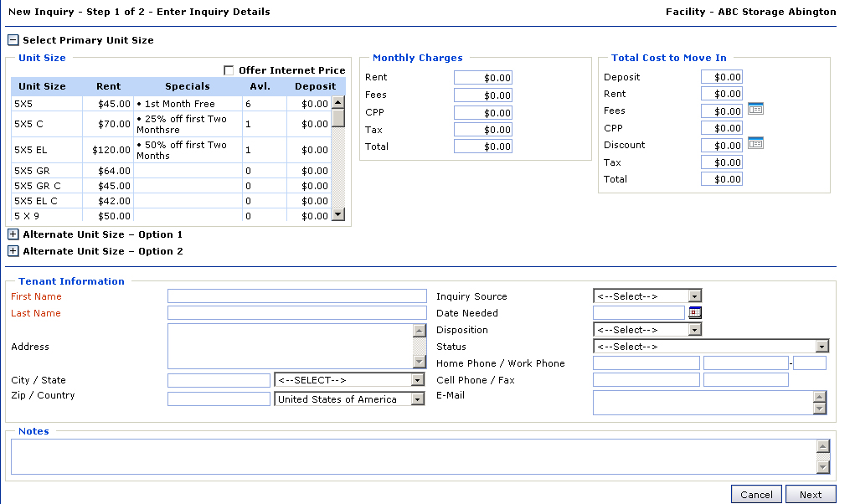
Task: Open the Country dropdown
Action: [x=349, y=399]
